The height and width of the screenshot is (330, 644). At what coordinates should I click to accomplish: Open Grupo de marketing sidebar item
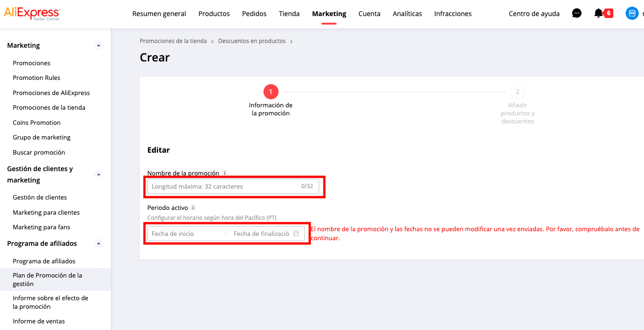coord(42,137)
